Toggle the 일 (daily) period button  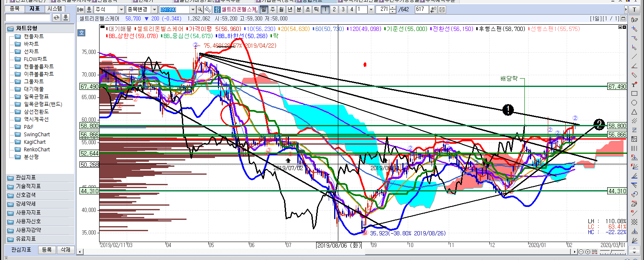[x=263, y=9]
